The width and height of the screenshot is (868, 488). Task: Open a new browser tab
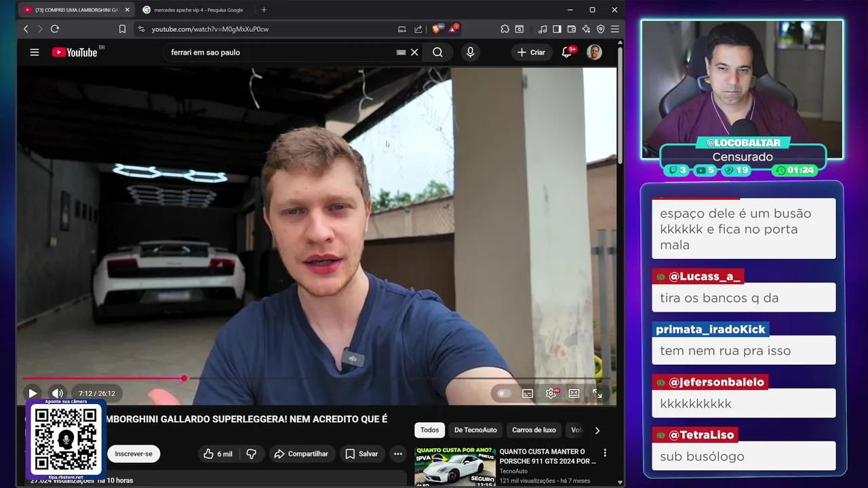pos(264,9)
